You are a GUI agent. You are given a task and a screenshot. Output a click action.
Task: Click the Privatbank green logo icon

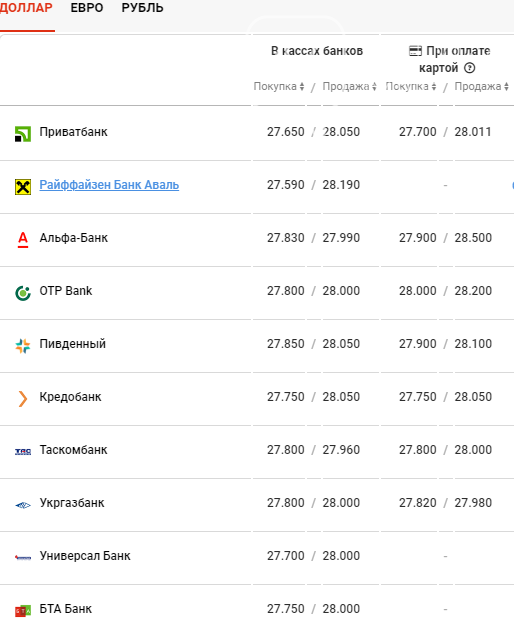point(23,134)
